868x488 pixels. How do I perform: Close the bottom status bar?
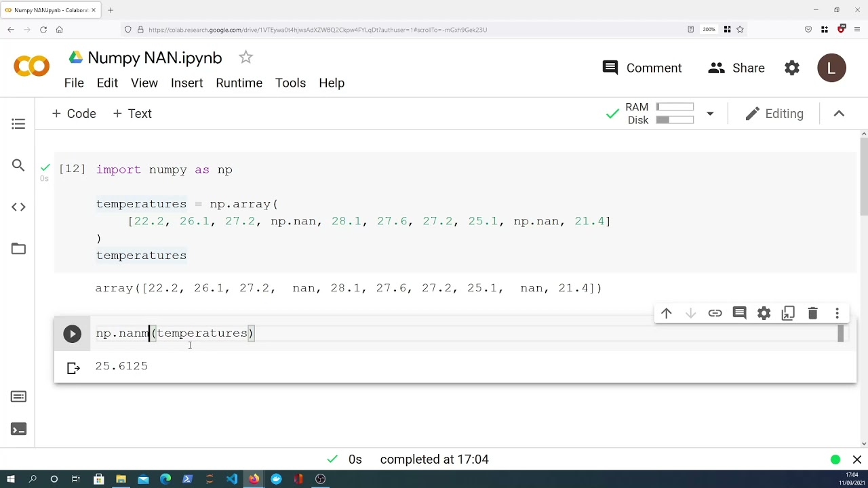pos(857,460)
